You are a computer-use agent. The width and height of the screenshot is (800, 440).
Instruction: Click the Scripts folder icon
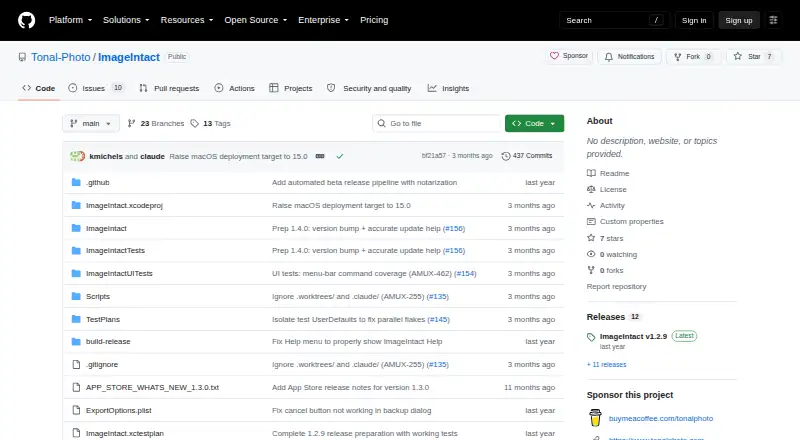(x=76, y=296)
